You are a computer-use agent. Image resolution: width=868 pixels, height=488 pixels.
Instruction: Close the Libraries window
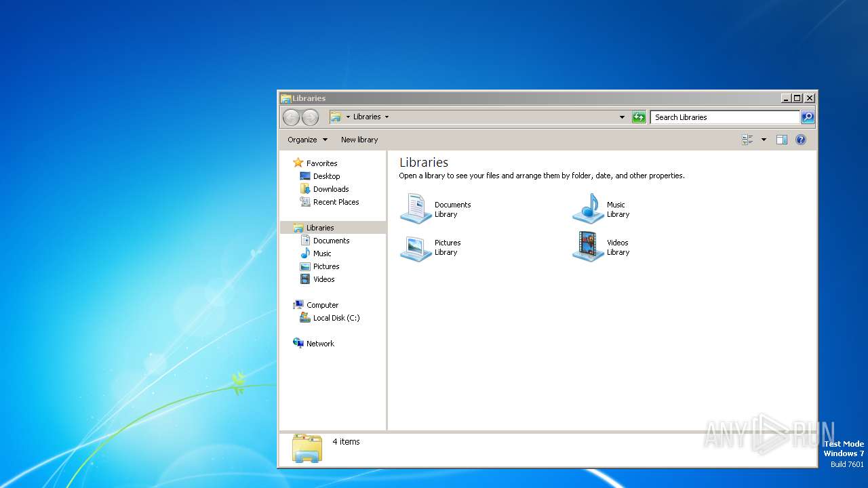809,98
